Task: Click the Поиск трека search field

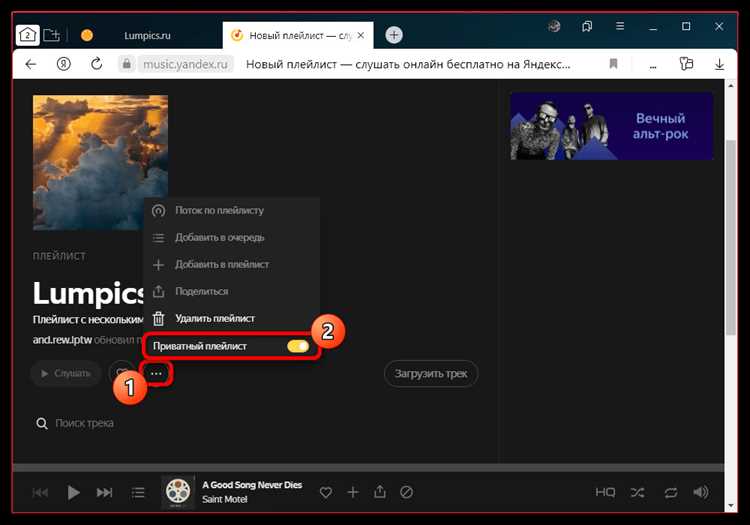Action: tap(84, 423)
